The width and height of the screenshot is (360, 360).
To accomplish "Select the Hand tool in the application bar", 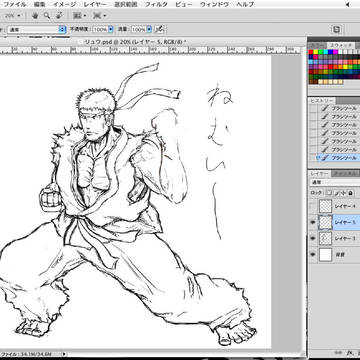I will click(x=36, y=15).
